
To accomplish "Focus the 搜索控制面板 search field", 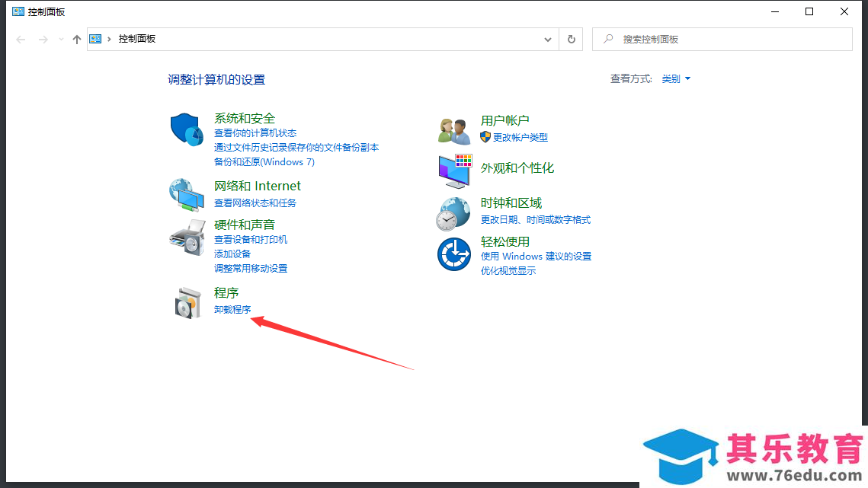I will coord(722,40).
